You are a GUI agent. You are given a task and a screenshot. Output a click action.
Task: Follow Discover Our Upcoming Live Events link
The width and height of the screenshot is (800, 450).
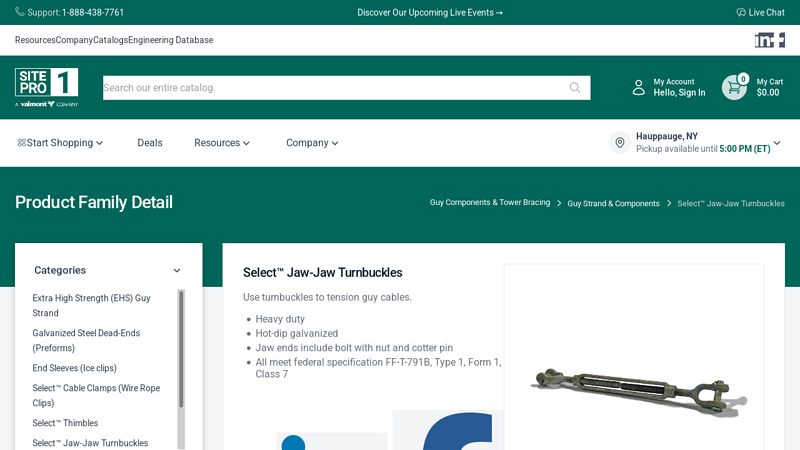[430, 12]
